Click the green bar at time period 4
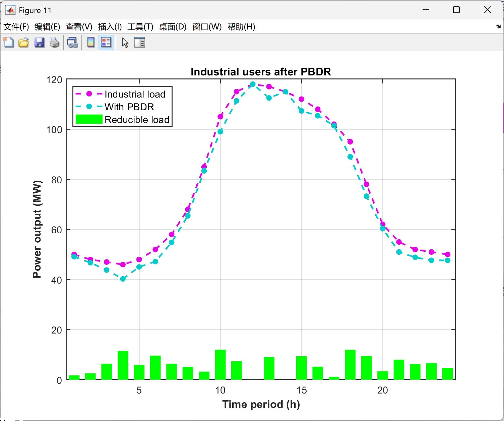This screenshot has height=421, width=504. tap(123, 365)
